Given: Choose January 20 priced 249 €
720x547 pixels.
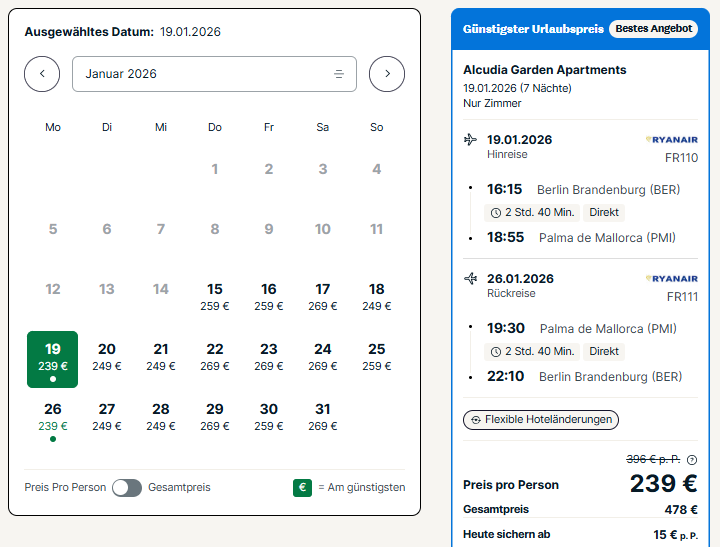Looking at the screenshot, I should [107, 356].
